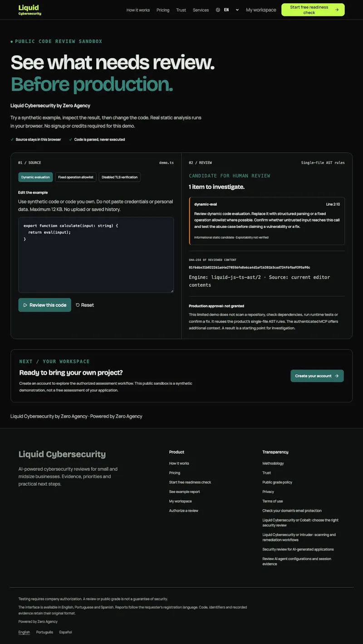Switch language to Español in footer
Viewport: 363px width, 644px height.
click(x=65, y=632)
